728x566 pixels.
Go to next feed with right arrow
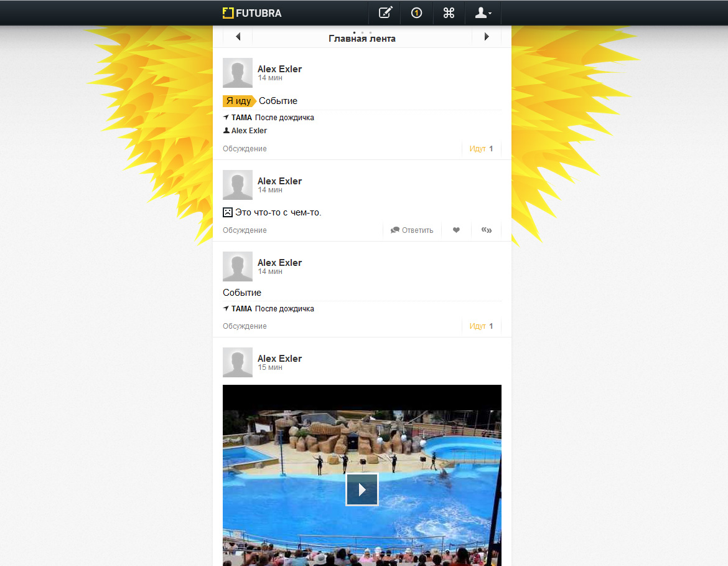[487, 37]
